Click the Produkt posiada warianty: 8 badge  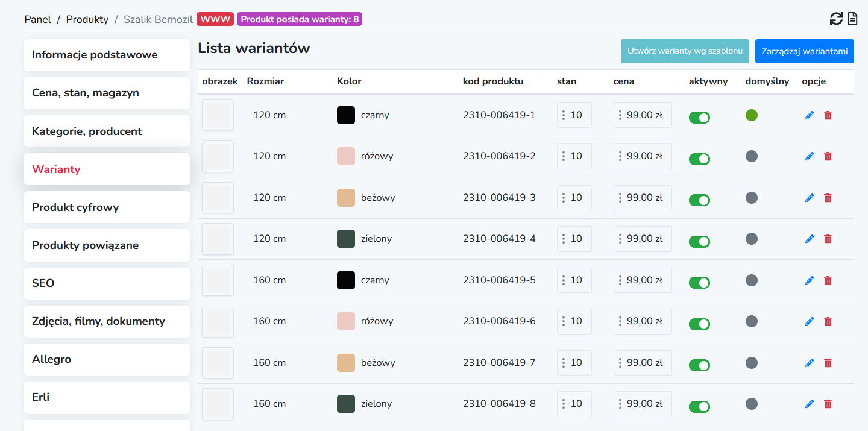[x=300, y=19]
